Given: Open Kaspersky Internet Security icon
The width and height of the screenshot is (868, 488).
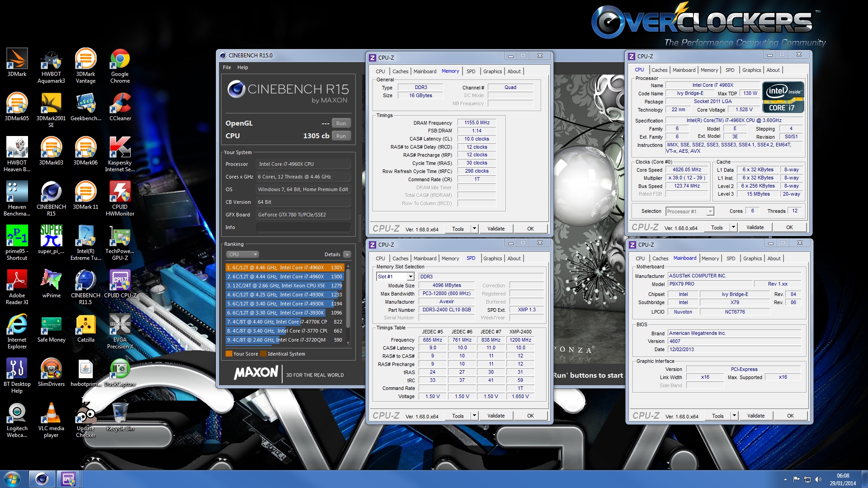Looking at the screenshot, I should pyautogui.click(x=120, y=155).
